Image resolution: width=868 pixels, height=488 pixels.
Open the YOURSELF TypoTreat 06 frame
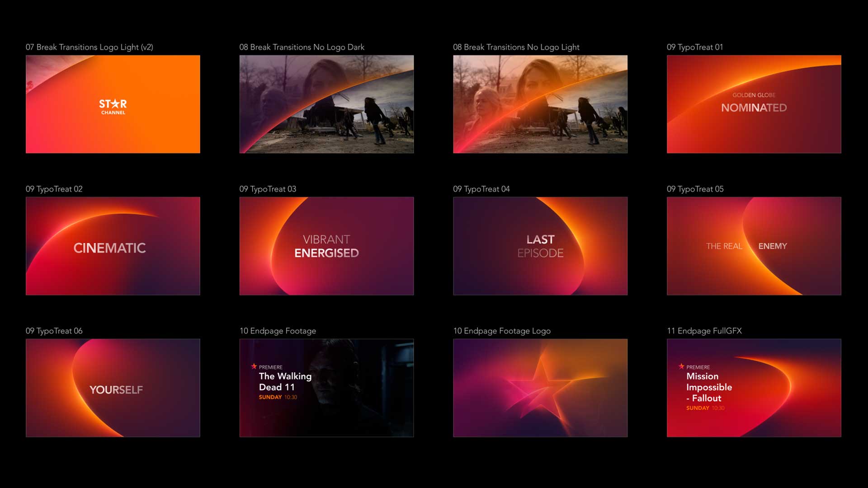pyautogui.click(x=113, y=388)
